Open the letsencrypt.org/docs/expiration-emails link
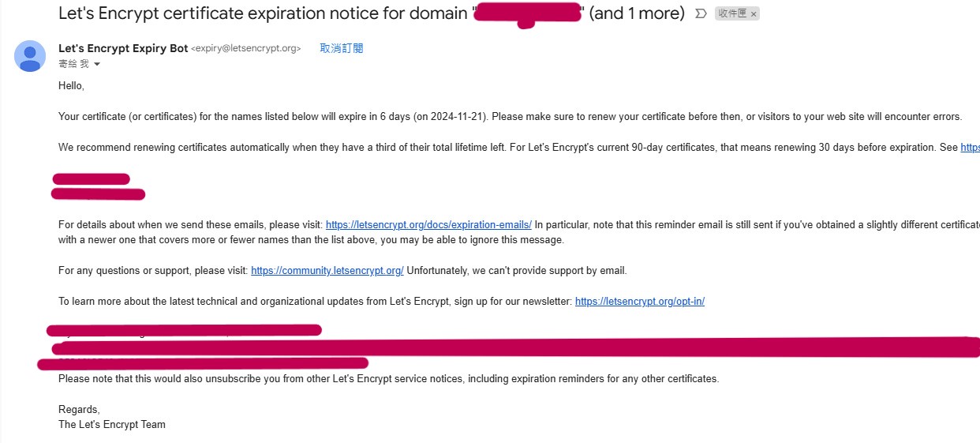Viewport: 980px width, 443px height. coord(428,225)
